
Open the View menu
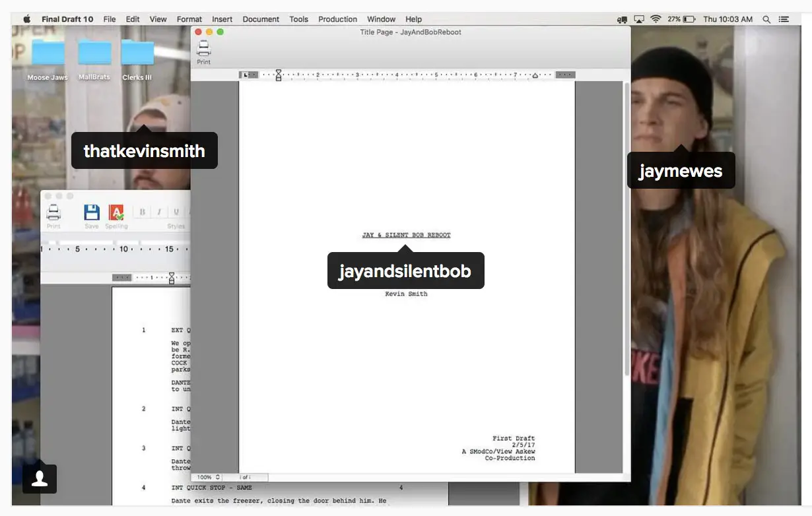tap(158, 19)
